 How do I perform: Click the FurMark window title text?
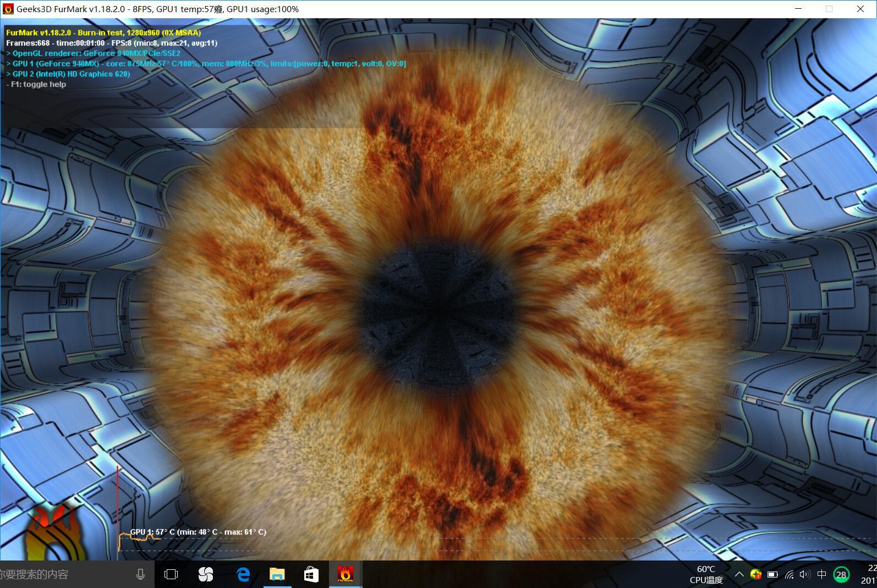157,9
